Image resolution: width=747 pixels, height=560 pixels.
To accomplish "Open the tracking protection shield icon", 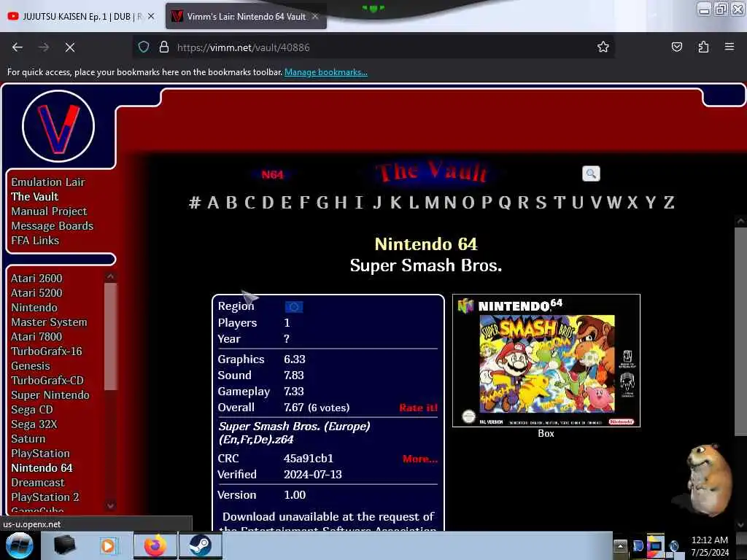I will (x=144, y=47).
